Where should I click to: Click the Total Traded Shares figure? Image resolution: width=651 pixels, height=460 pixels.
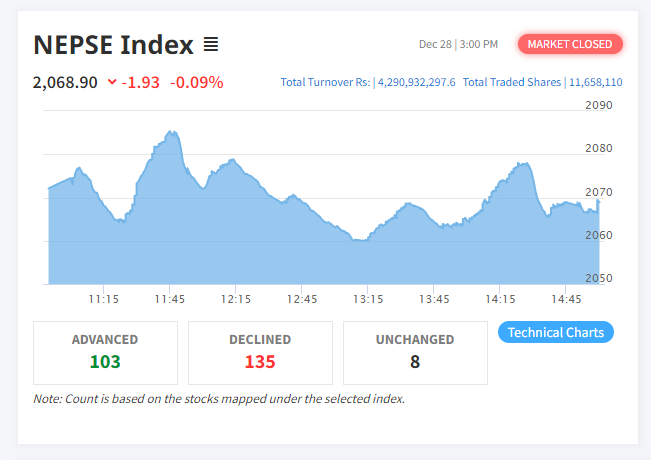point(596,82)
